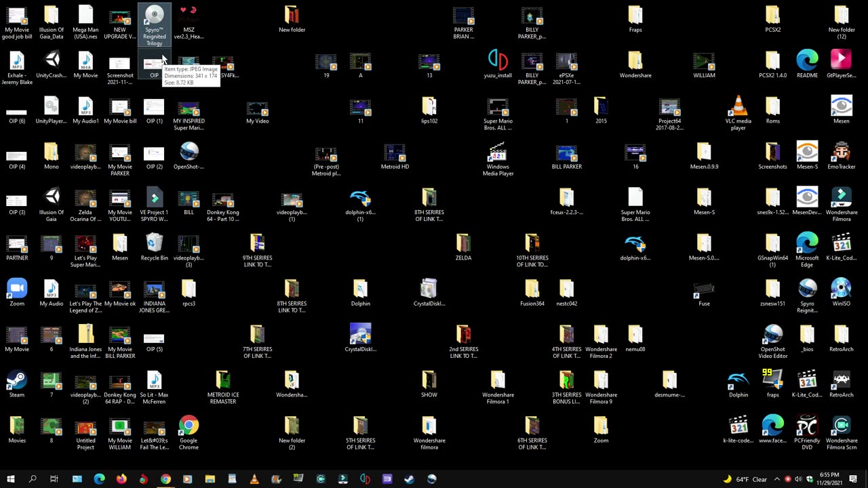This screenshot has width=868, height=488.
Task: Select So Lit - Max McFerren MP3
Action: 154,387
